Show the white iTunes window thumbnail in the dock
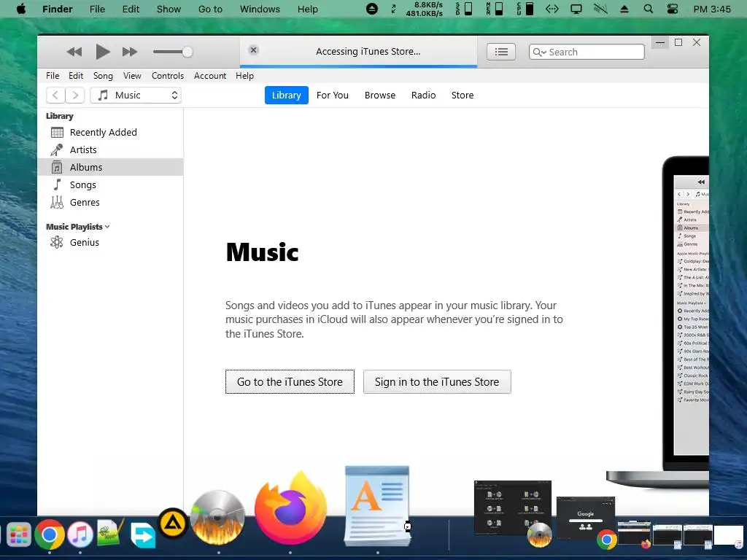Screen dimensions: 747x560 [729, 535]
